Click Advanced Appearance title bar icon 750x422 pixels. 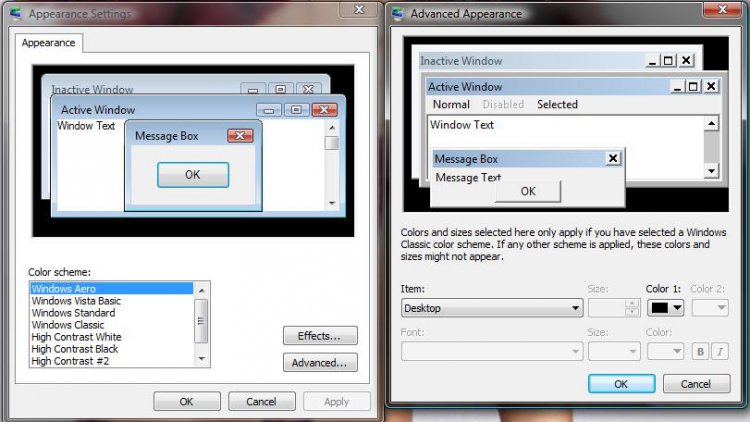(397, 13)
